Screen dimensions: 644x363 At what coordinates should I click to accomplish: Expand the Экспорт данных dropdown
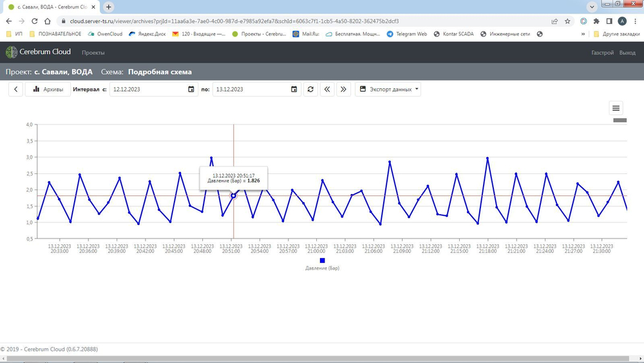[388, 89]
